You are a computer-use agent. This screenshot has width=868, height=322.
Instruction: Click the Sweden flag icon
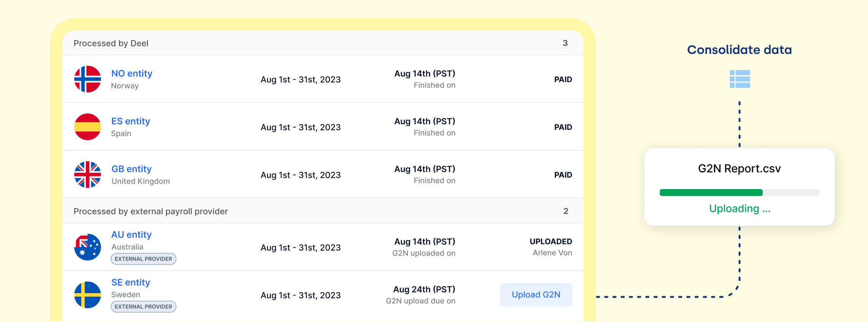pos(87,295)
